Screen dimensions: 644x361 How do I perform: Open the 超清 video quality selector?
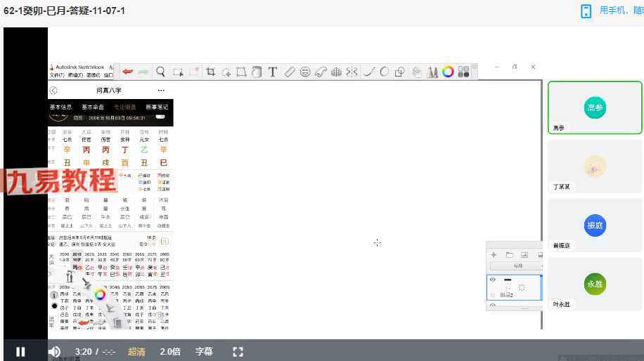coord(136,352)
